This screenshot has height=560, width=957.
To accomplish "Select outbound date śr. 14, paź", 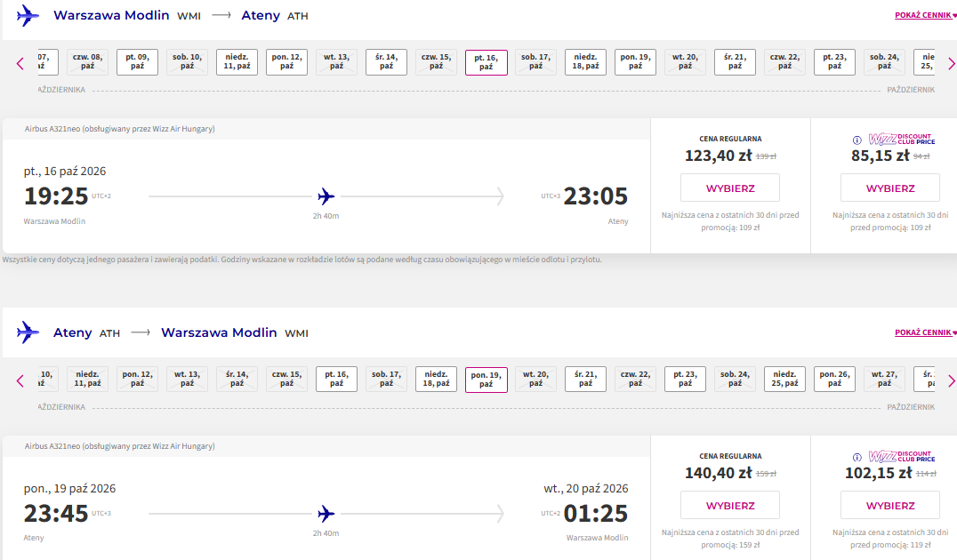I will pyautogui.click(x=386, y=62).
